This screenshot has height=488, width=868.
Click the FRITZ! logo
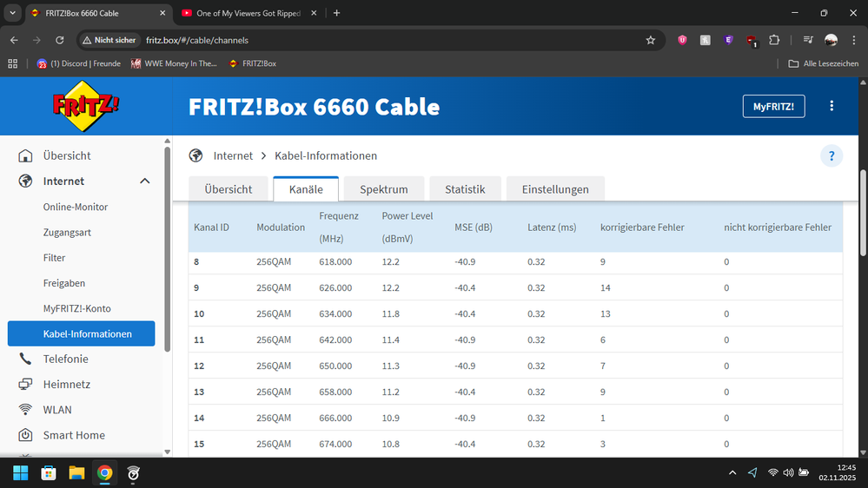(x=85, y=106)
